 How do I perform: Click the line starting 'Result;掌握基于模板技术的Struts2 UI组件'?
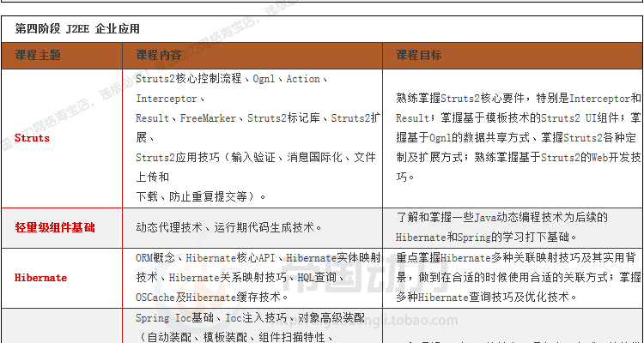519,118
